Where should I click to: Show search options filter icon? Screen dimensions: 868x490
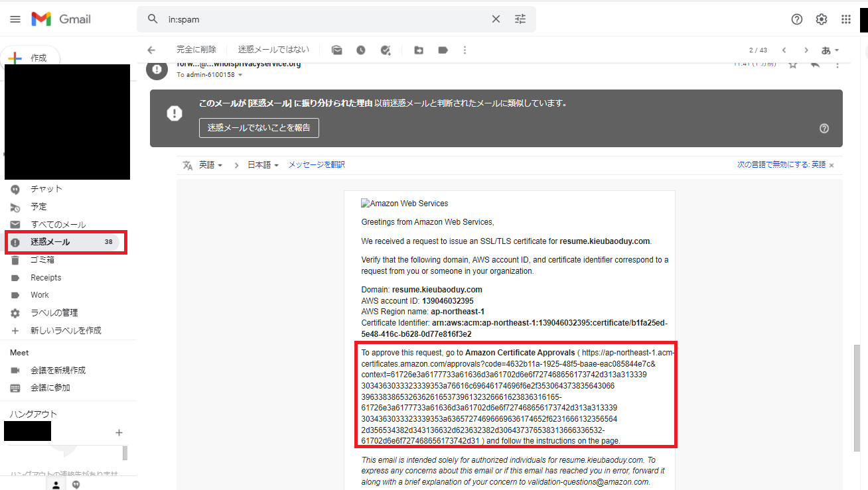click(520, 19)
